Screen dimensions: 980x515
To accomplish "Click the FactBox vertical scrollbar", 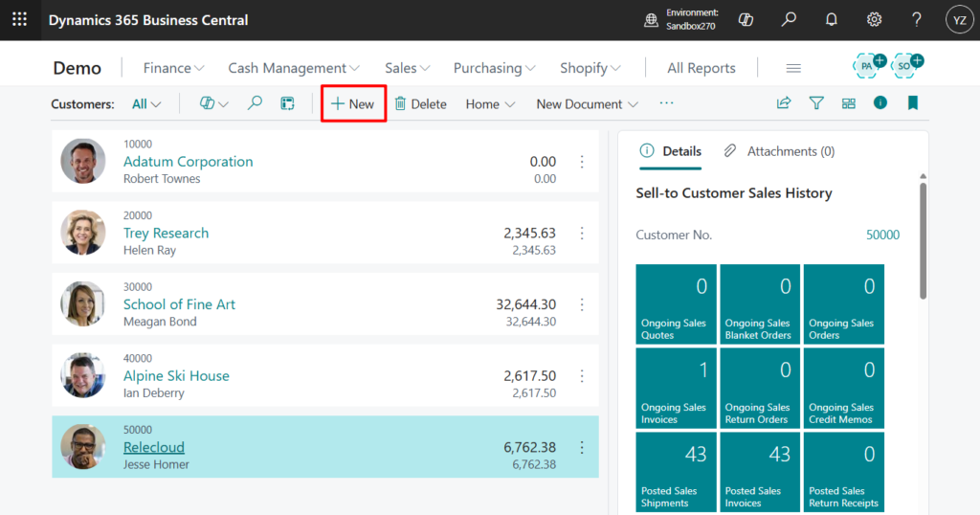I will (x=923, y=239).
